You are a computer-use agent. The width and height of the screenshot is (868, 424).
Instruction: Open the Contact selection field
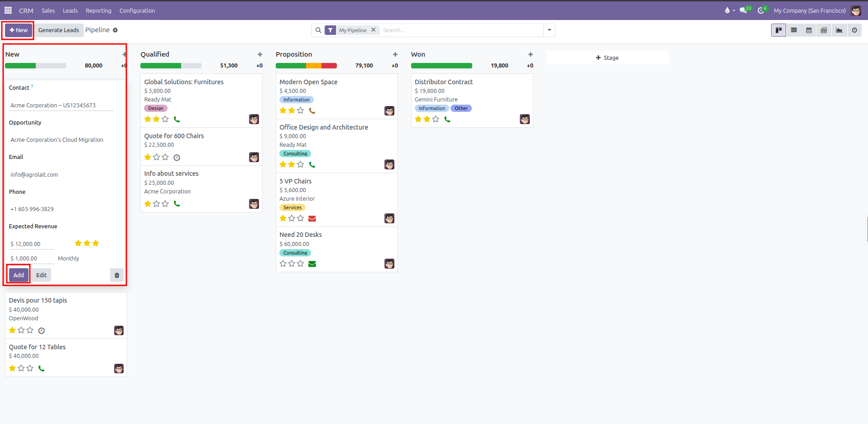click(61, 106)
